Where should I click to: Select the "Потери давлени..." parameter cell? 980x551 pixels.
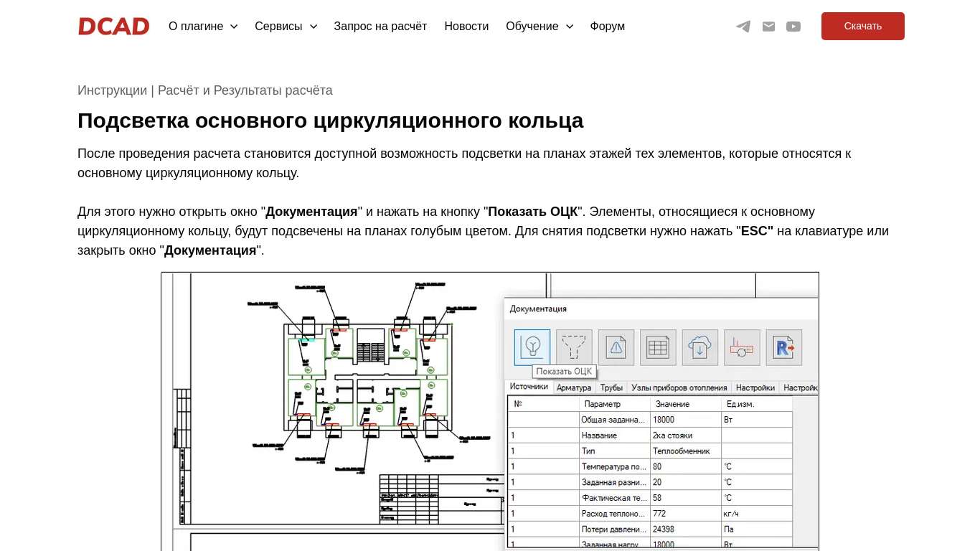(614, 529)
